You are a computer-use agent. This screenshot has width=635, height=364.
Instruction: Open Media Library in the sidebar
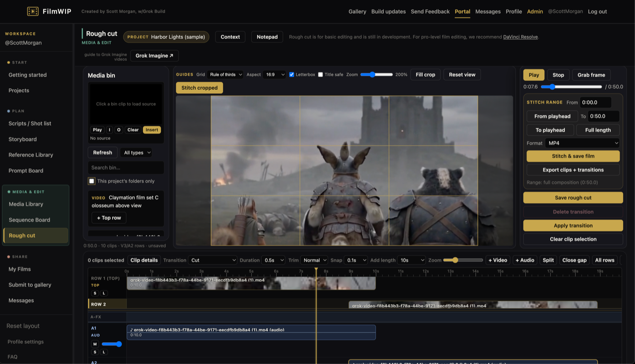click(x=26, y=204)
